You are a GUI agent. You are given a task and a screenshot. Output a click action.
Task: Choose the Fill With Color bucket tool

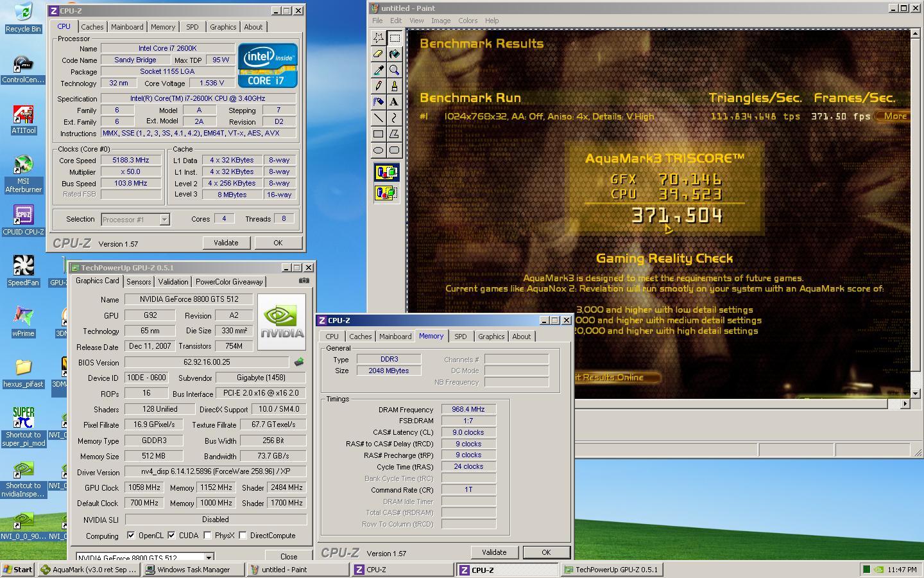[394, 54]
